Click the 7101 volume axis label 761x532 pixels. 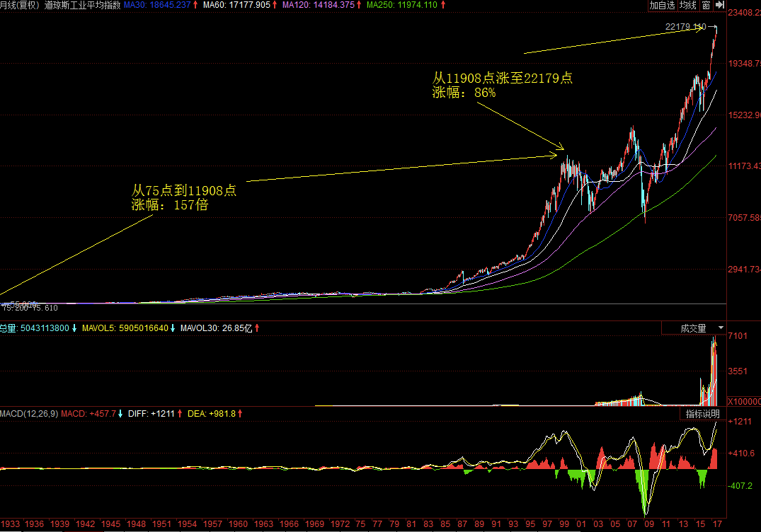click(738, 335)
